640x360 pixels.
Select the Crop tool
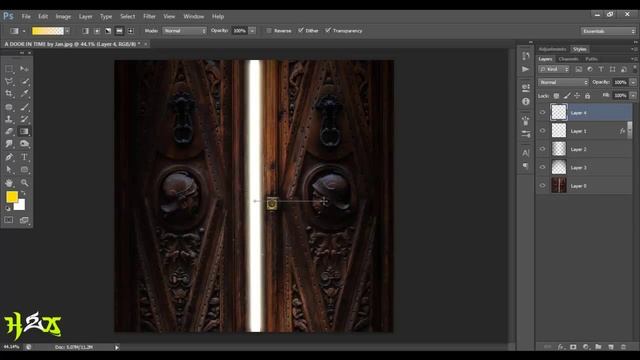[x=9, y=94]
